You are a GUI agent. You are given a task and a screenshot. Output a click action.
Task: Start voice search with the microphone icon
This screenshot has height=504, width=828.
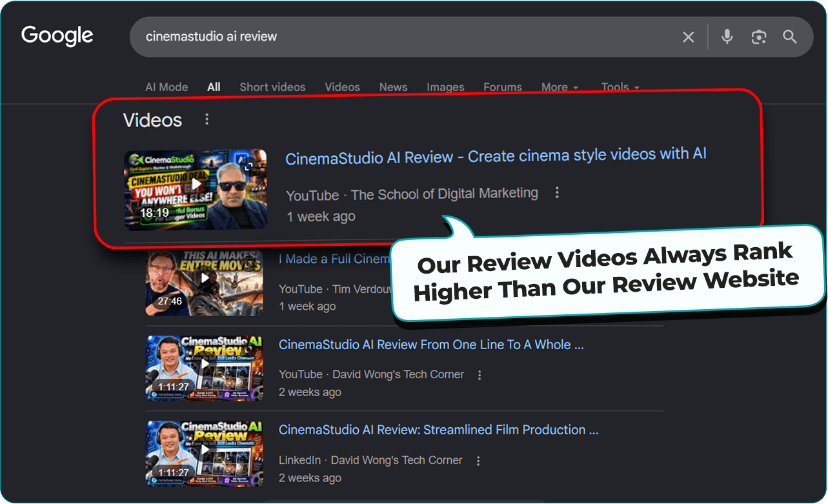point(727,37)
